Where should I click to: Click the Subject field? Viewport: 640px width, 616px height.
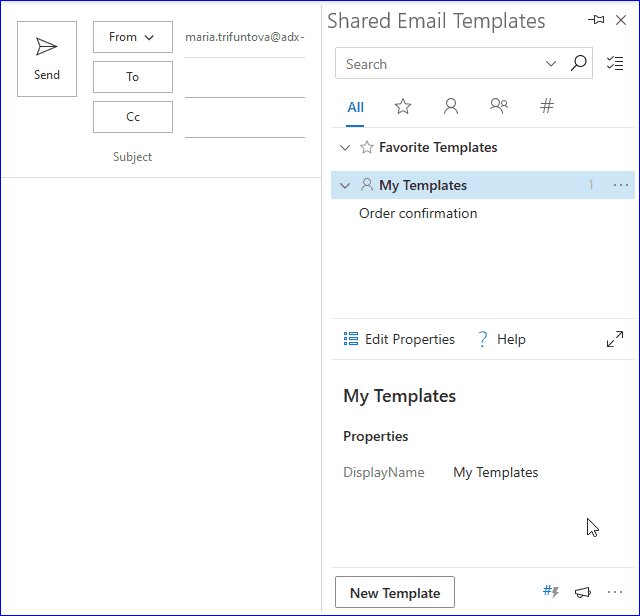pyautogui.click(x=132, y=157)
